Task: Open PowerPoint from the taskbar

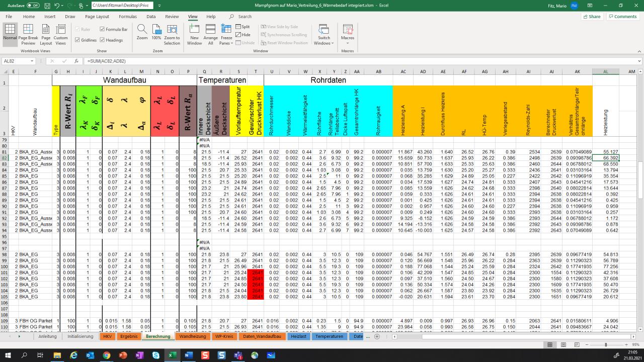Action: coord(123,355)
